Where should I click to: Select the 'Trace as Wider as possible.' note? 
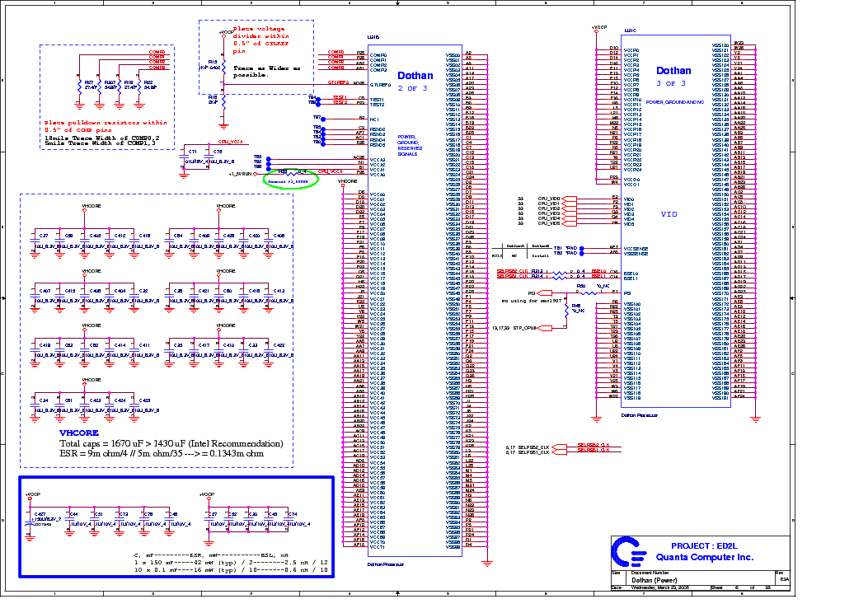(x=266, y=72)
